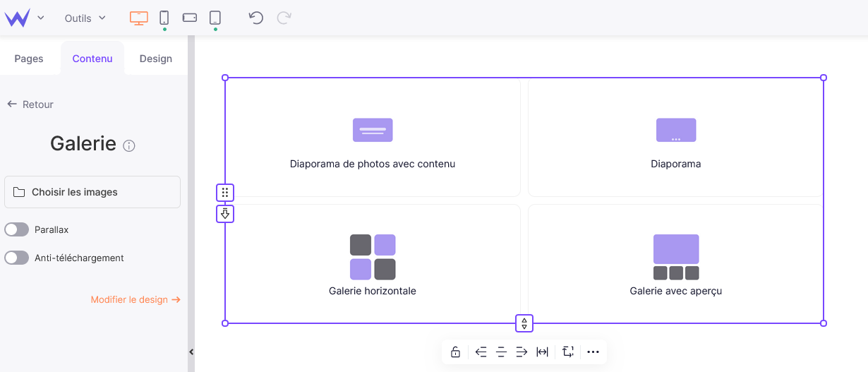The image size is (868, 372).
Task: Stretch block to full width
Action: pos(542,352)
